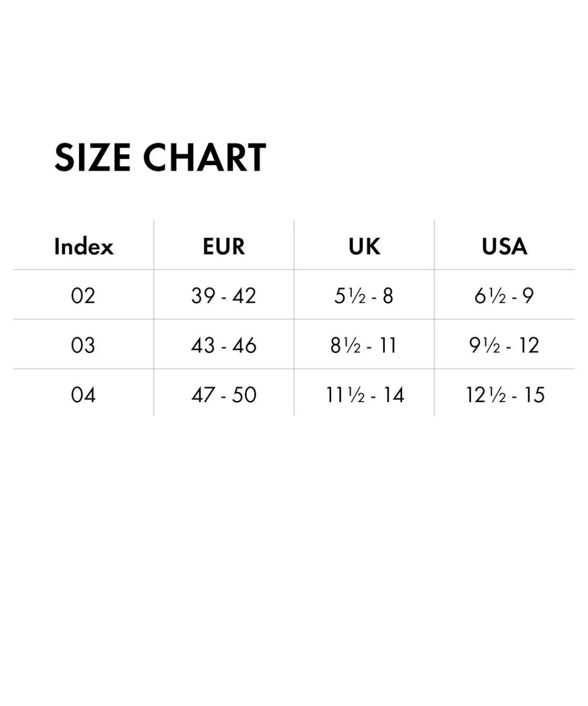Viewport: 588px width, 706px height.
Task: Click USA size 9½ - 12
Action: click(504, 345)
